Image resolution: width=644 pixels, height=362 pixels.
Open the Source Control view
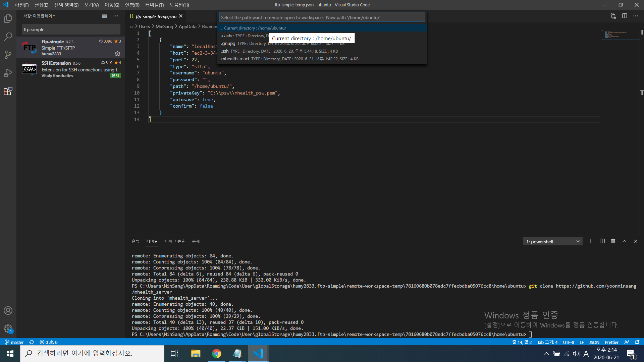(x=8, y=55)
